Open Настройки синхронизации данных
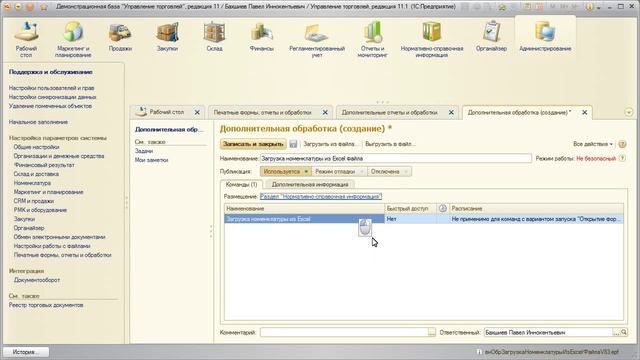 pyautogui.click(x=52, y=97)
